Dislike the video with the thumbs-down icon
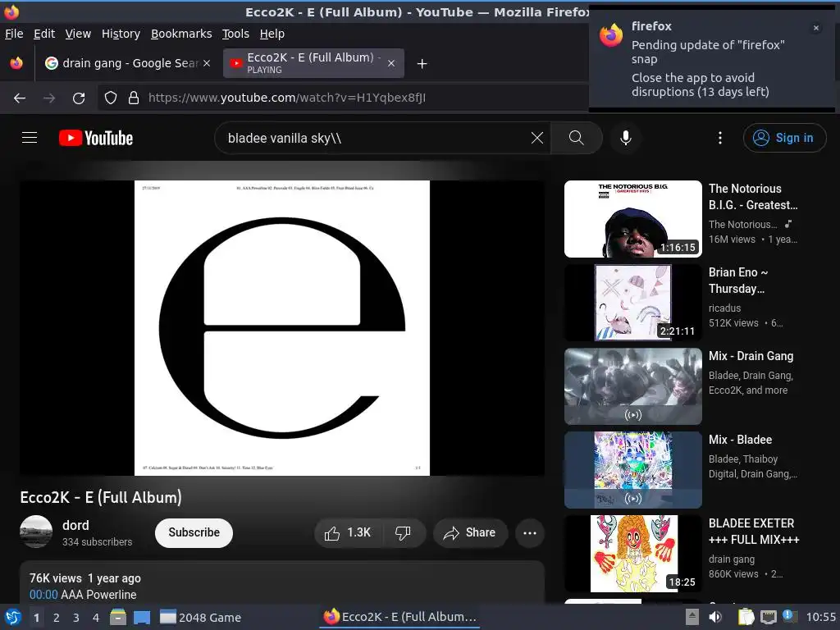Screen dimensions: 840x630 (403, 532)
